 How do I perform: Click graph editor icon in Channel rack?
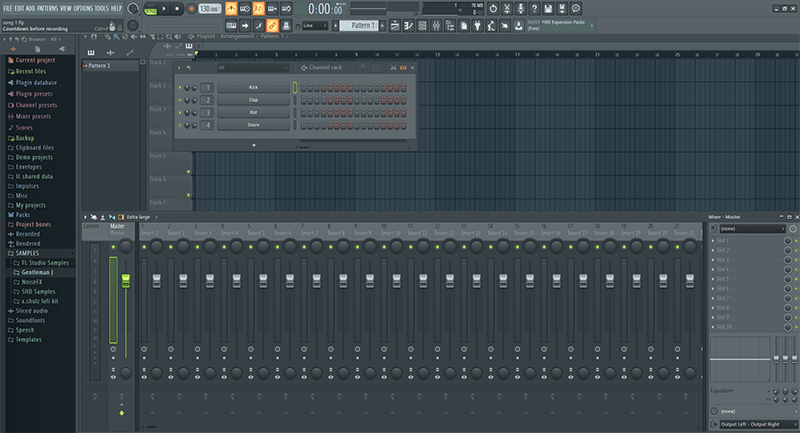coord(393,67)
